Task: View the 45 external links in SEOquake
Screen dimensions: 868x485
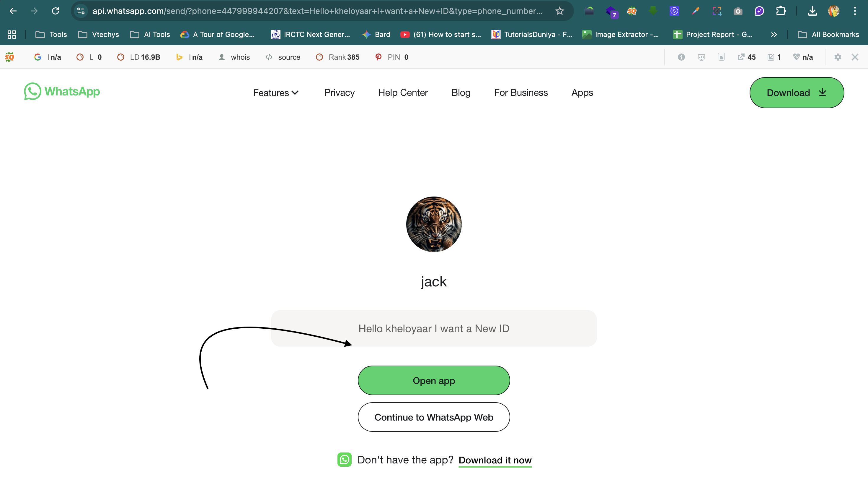Action: [x=747, y=57]
